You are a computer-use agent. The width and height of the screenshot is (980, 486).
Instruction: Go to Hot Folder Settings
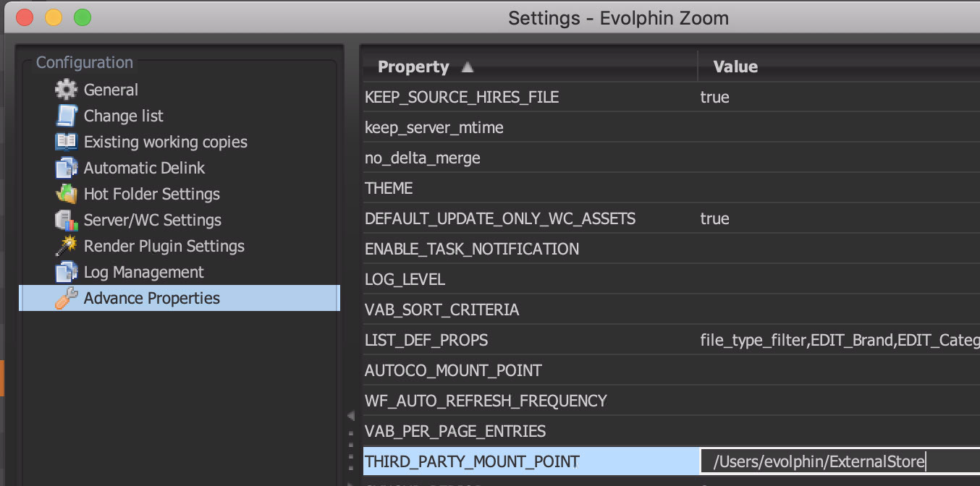[x=152, y=194]
